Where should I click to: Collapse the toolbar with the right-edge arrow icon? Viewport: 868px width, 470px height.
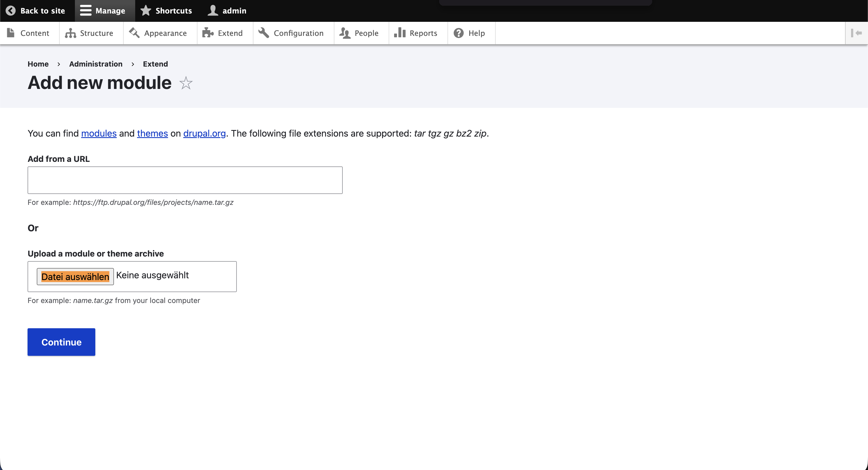[857, 33]
